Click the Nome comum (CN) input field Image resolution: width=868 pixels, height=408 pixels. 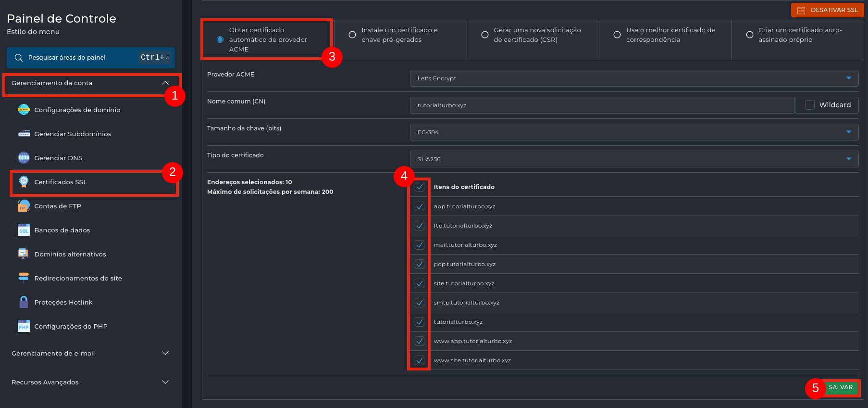(602, 105)
